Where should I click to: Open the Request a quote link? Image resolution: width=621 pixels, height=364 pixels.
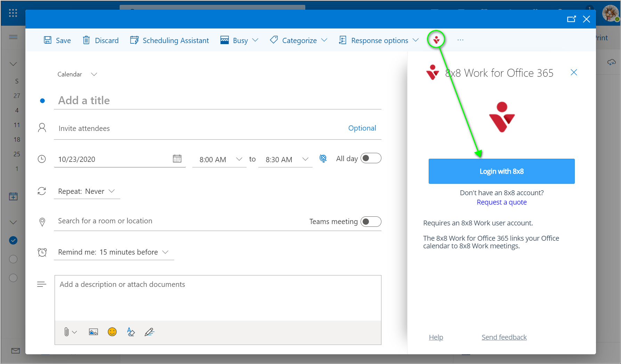501,202
